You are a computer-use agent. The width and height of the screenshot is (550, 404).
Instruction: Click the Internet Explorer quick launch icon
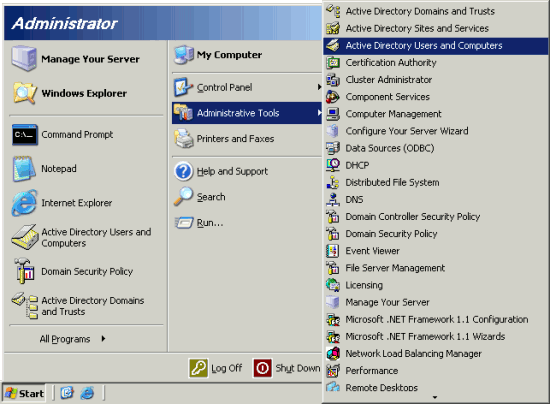coord(87,393)
